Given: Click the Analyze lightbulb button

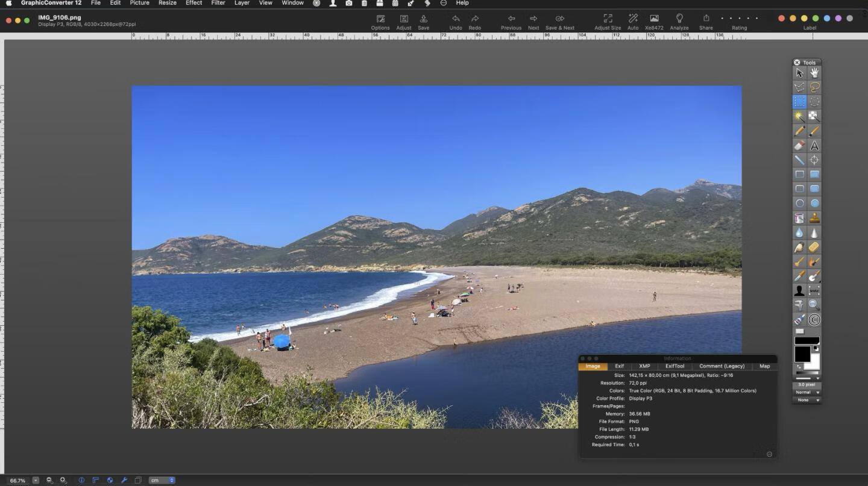Looking at the screenshot, I should pyautogui.click(x=679, y=22).
